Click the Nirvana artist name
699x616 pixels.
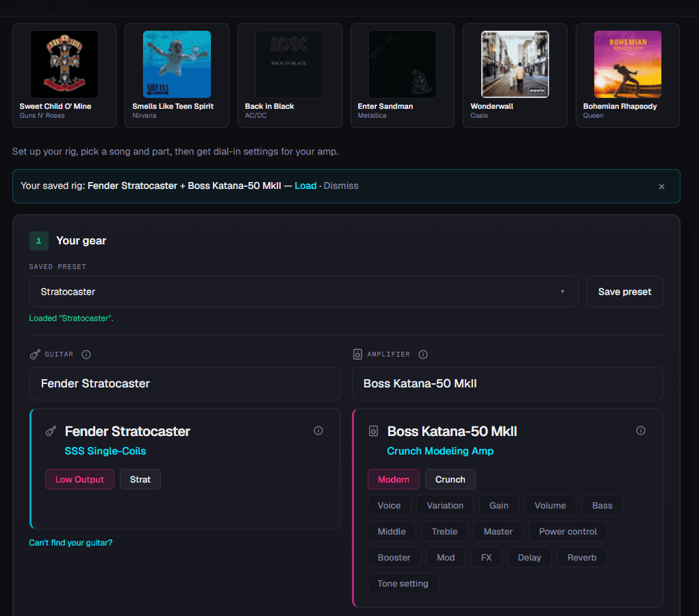(144, 116)
